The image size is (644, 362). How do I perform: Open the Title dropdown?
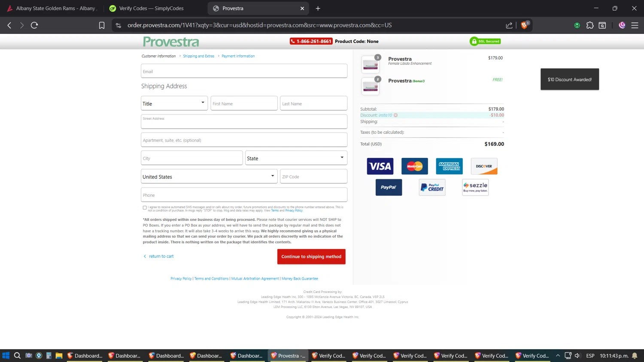click(174, 103)
